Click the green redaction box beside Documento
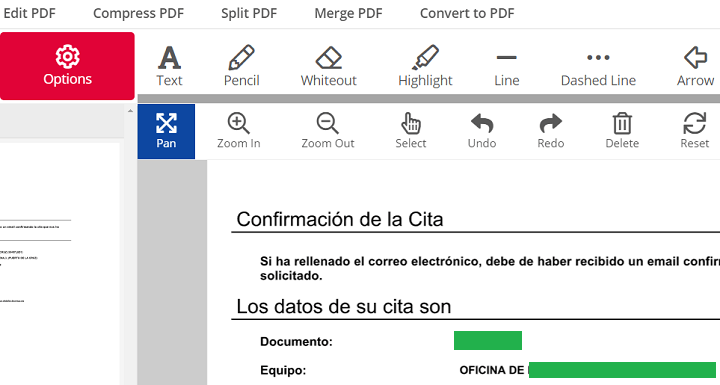Viewport: 720px width, 385px height. [488, 340]
